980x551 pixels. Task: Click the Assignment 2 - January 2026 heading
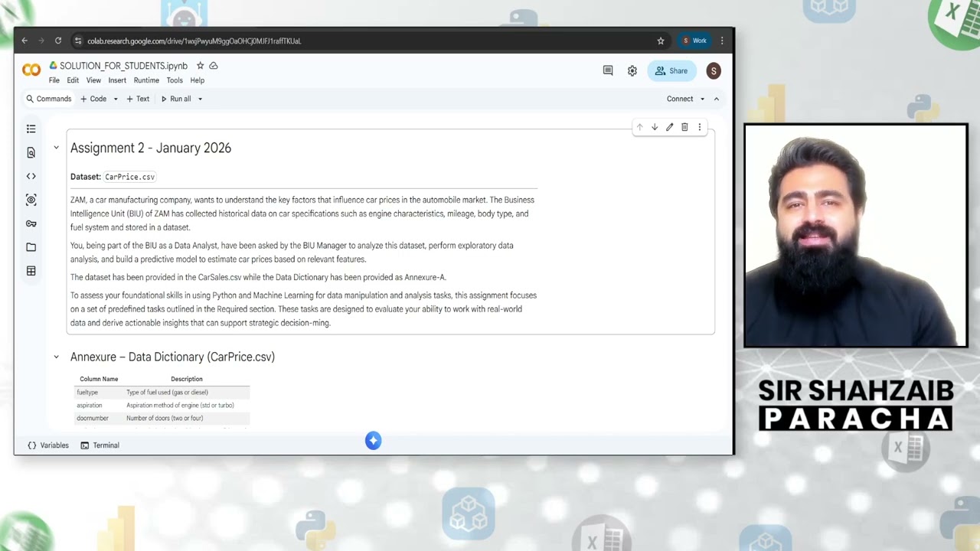151,148
